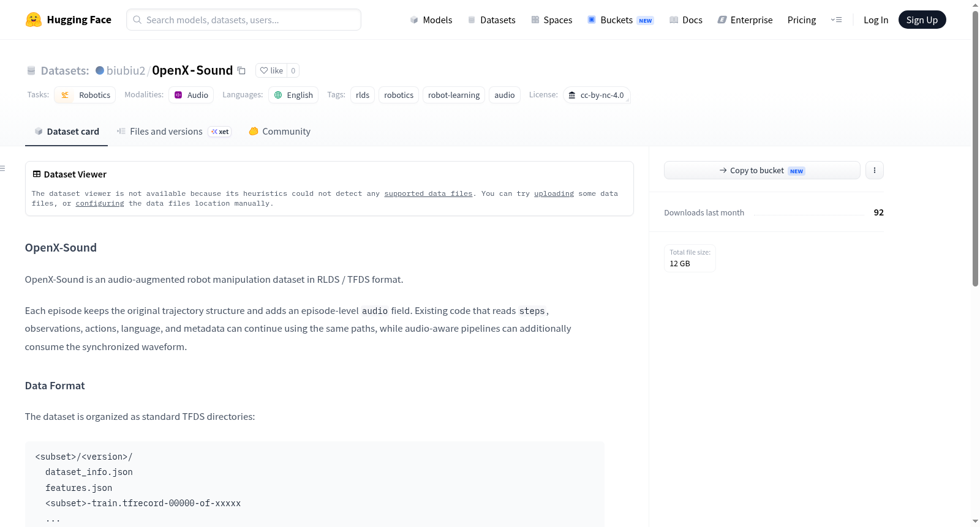Click the OpenX-Sound section heading
The width and height of the screenshot is (980, 527).
coord(61,247)
